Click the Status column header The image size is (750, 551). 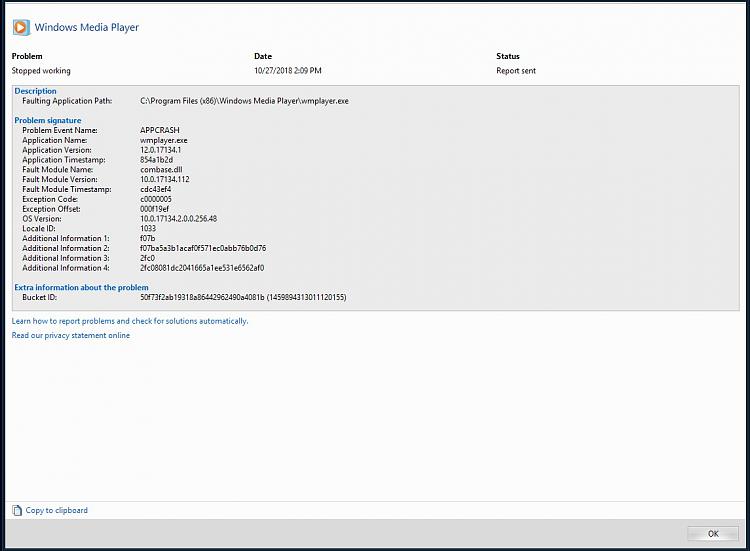(x=507, y=56)
